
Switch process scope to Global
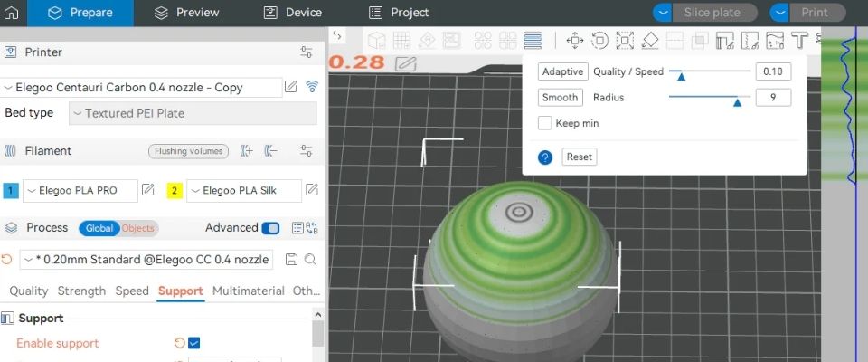[99, 228]
